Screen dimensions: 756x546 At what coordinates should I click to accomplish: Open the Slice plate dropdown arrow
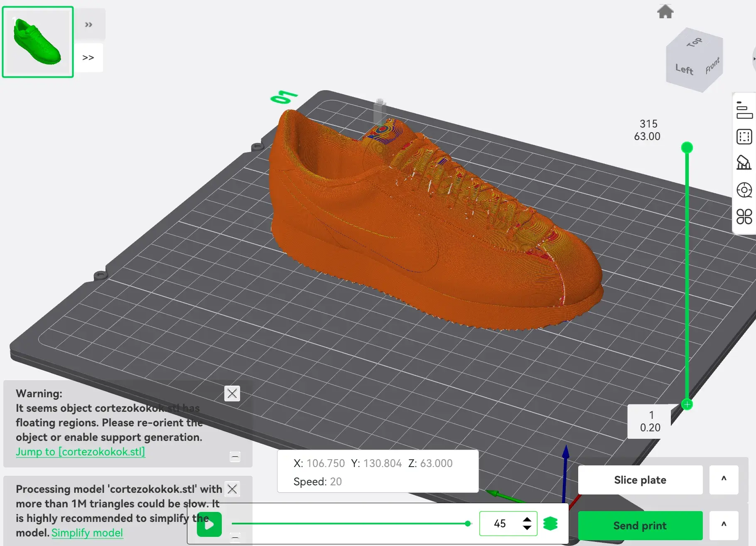(724, 480)
